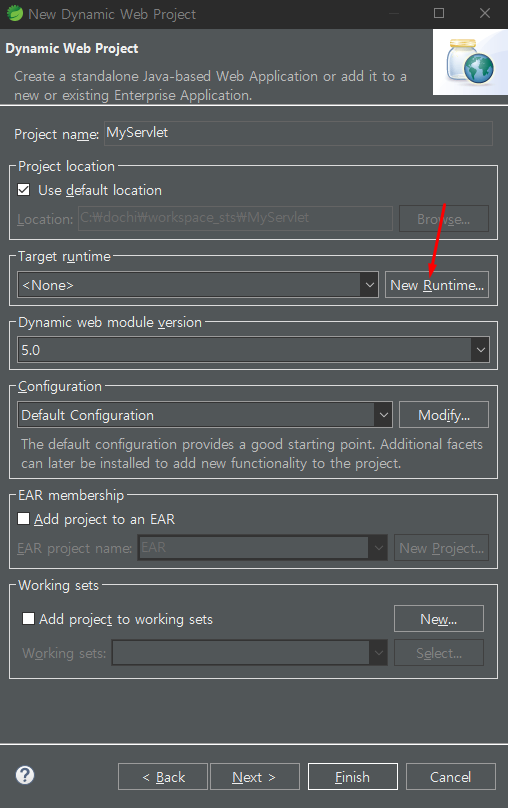Viewport: 508px width, 808px height.
Task: Cancel the new project dialog
Action: tap(451, 777)
